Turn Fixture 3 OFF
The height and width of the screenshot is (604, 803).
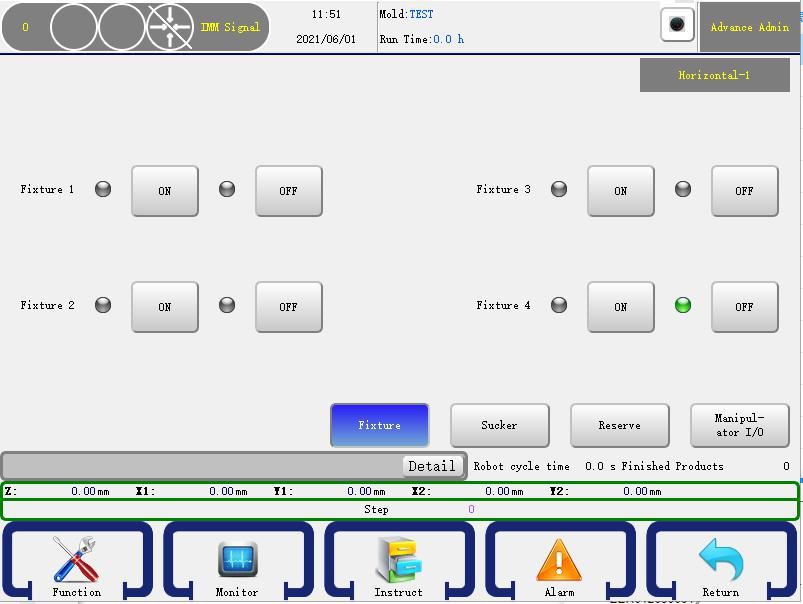click(744, 191)
